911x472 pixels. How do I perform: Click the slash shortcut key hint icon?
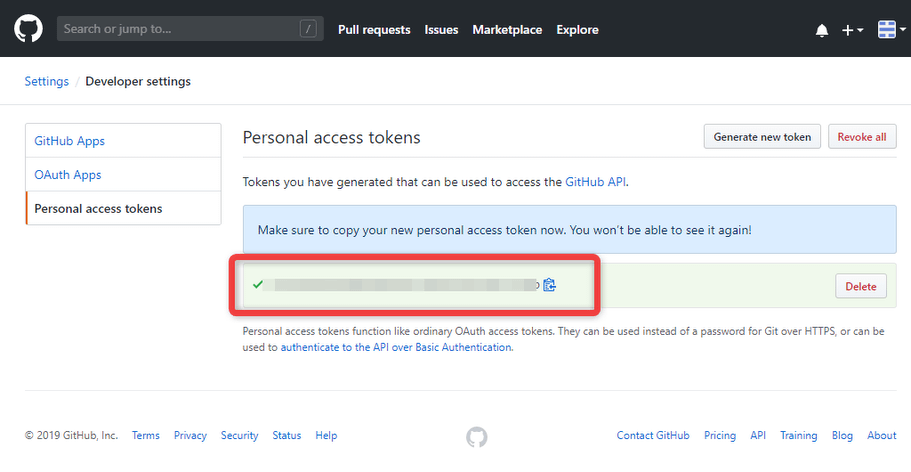click(x=308, y=28)
